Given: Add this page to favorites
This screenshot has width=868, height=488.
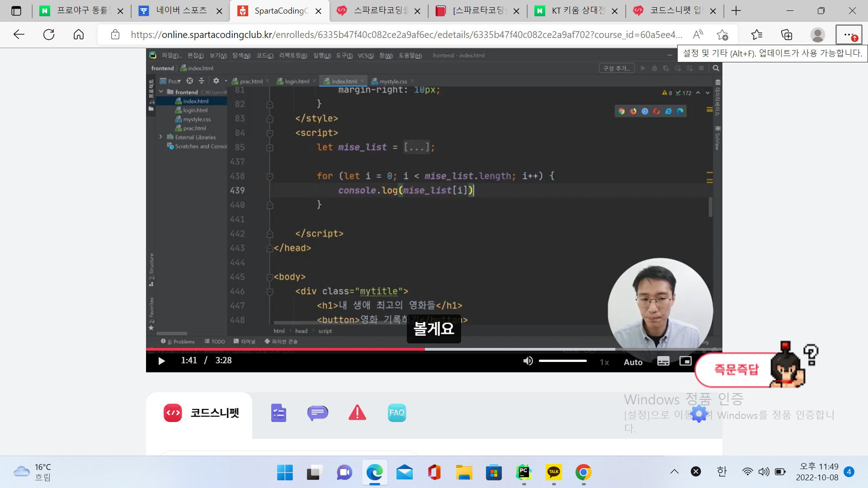Looking at the screenshot, I should pyautogui.click(x=722, y=34).
